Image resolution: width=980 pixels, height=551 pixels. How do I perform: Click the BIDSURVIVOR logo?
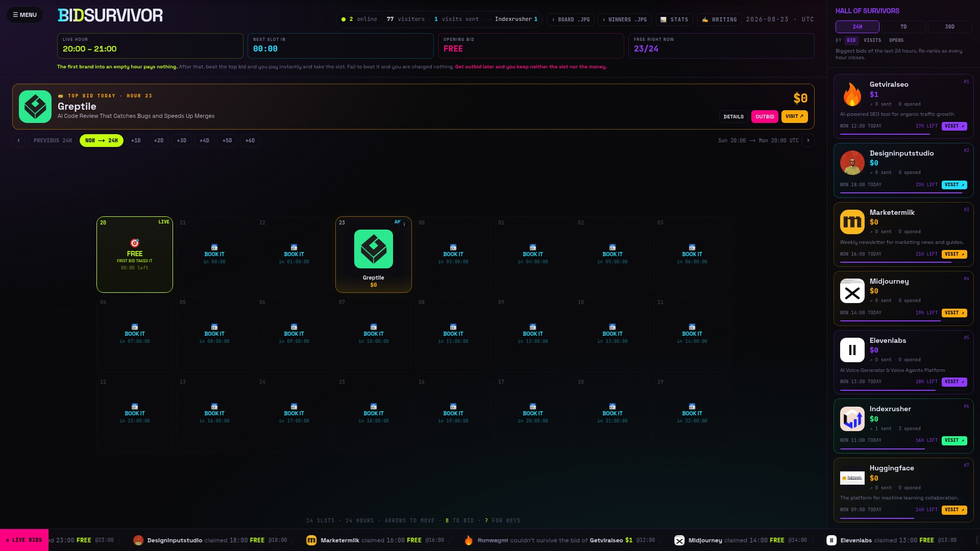[x=110, y=15]
